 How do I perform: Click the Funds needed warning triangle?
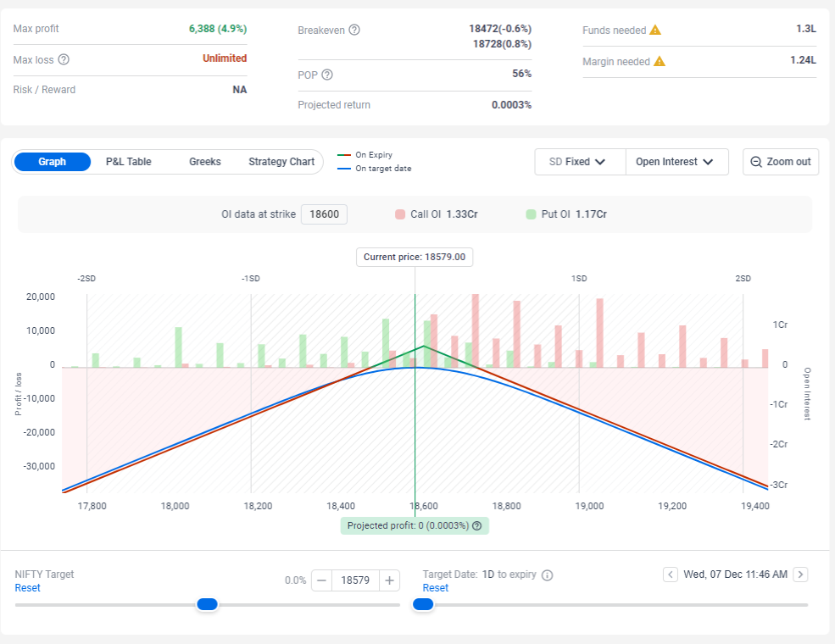655,30
